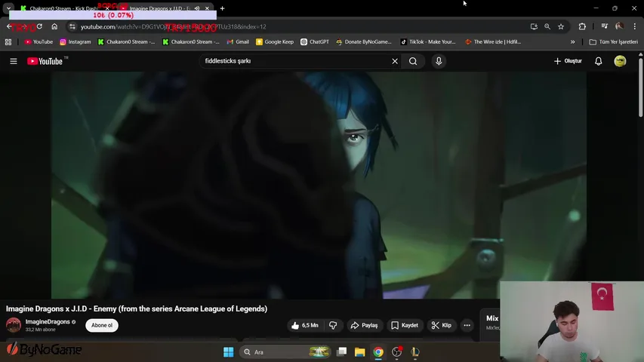Open Windows Start menu
This screenshot has width=644, height=362.
(x=228, y=351)
